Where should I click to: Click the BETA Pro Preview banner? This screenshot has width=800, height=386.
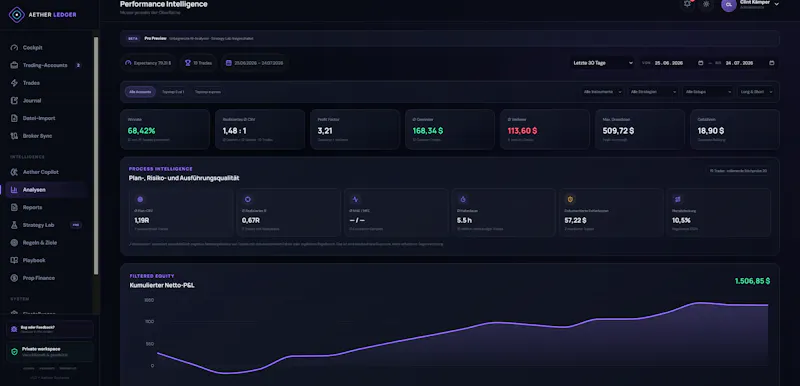(449, 38)
